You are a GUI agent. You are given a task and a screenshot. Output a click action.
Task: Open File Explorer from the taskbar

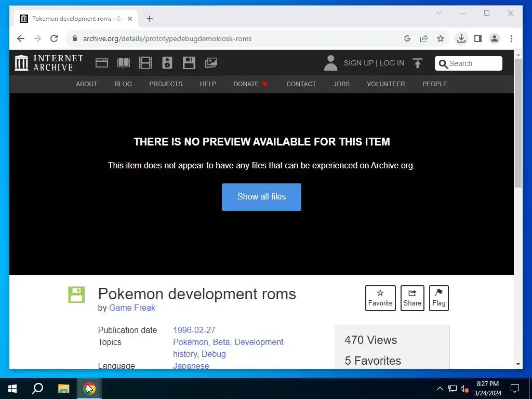click(x=63, y=389)
